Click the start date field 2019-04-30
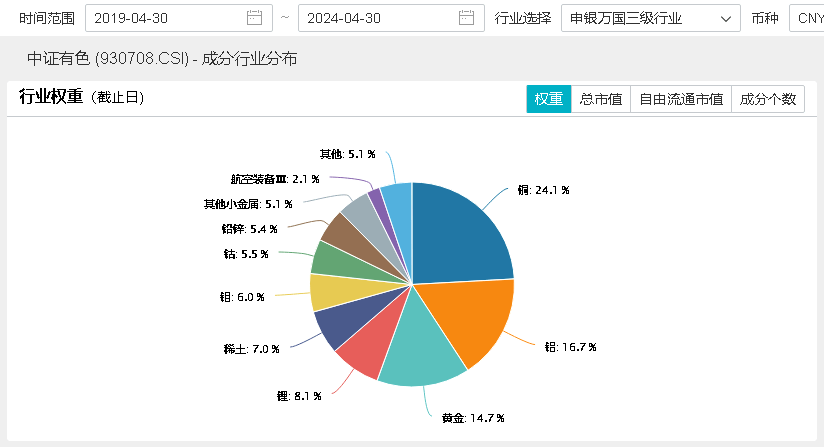 click(x=160, y=18)
